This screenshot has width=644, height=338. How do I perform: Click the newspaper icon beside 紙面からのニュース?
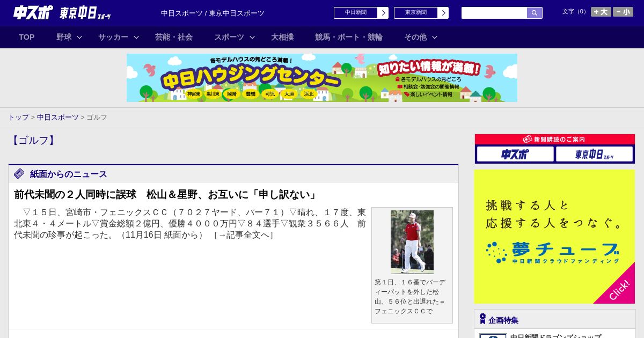[x=19, y=174]
